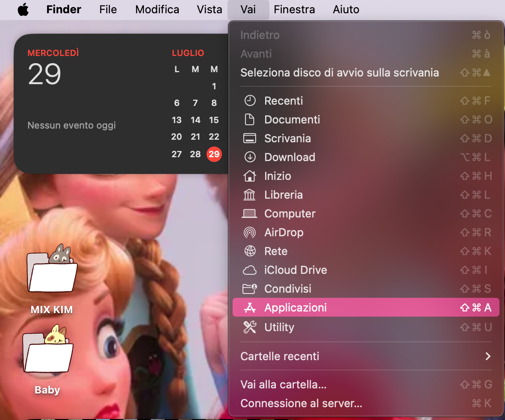Click Nessun evento oggi text
This screenshot has height=420, width=505.
click(71, 125)
